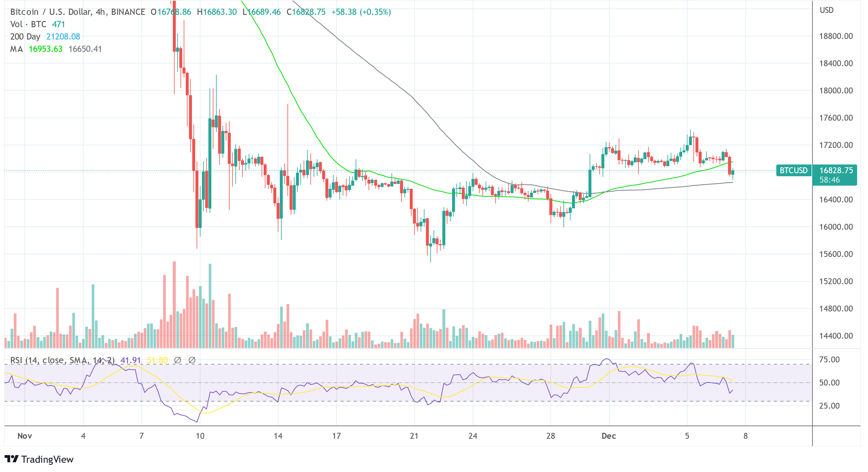Image resolution: width=868 pixels, height=472 pixels.
Task: Click the 15200.00 price axis label
Action: click(836, 282)
